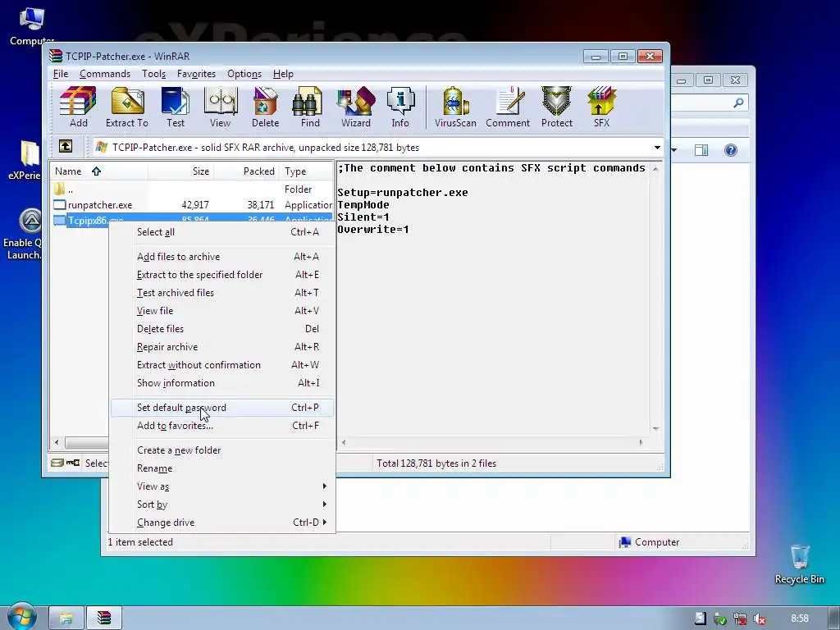Open the Help menu

[283, 73]
